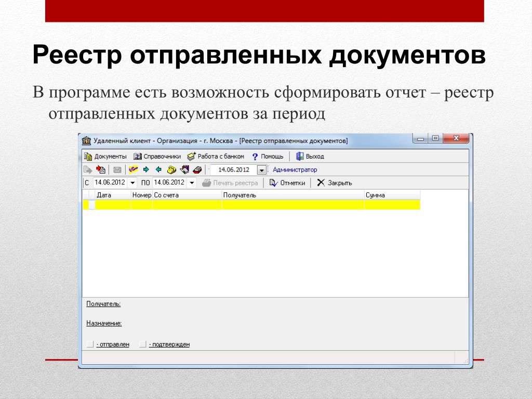Screen dimensions: 532x399
Task: Open the toolbar date 14.06.2012 dropdown
Action: (262, 170)
